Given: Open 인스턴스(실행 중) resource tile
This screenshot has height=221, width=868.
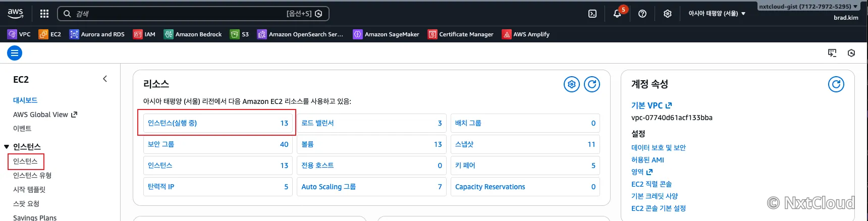Looking at the screenshot, I should pyautogui.click(x=218, y=123).
